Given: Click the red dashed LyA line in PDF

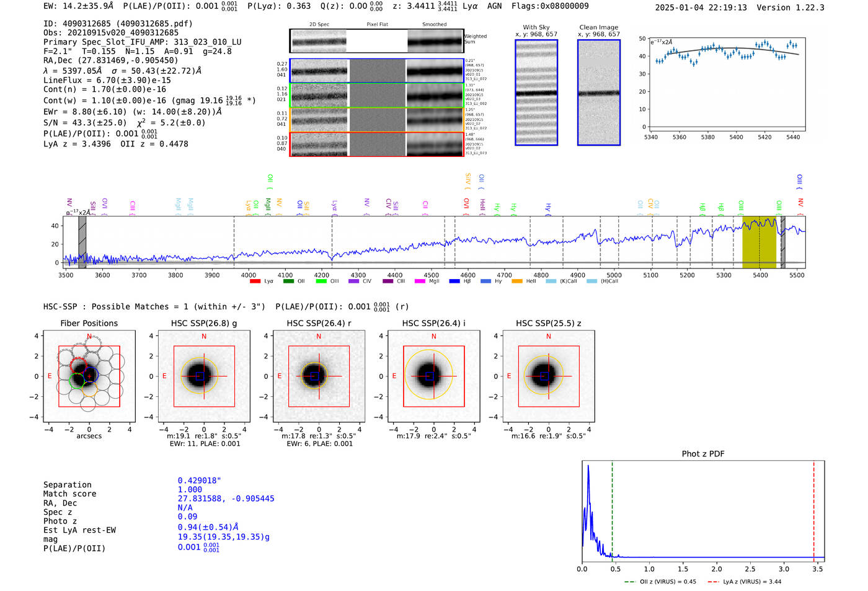Looking at the screenshot, I should [x=814, y=510].
